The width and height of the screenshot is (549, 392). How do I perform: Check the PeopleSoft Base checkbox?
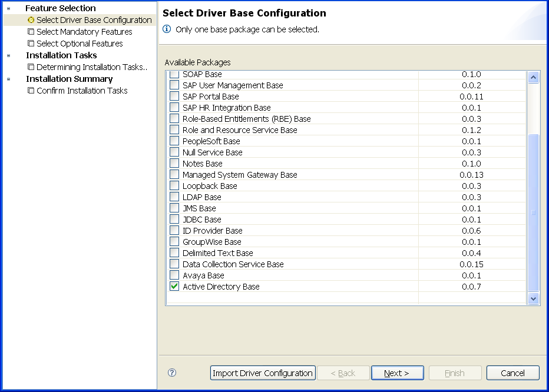tap(174, 141)
